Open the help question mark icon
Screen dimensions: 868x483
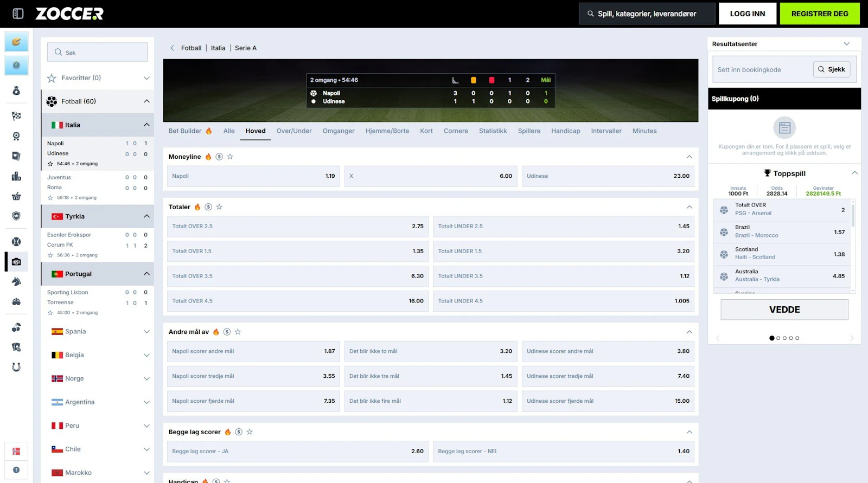pyautogui.click(x=16, y=470)
